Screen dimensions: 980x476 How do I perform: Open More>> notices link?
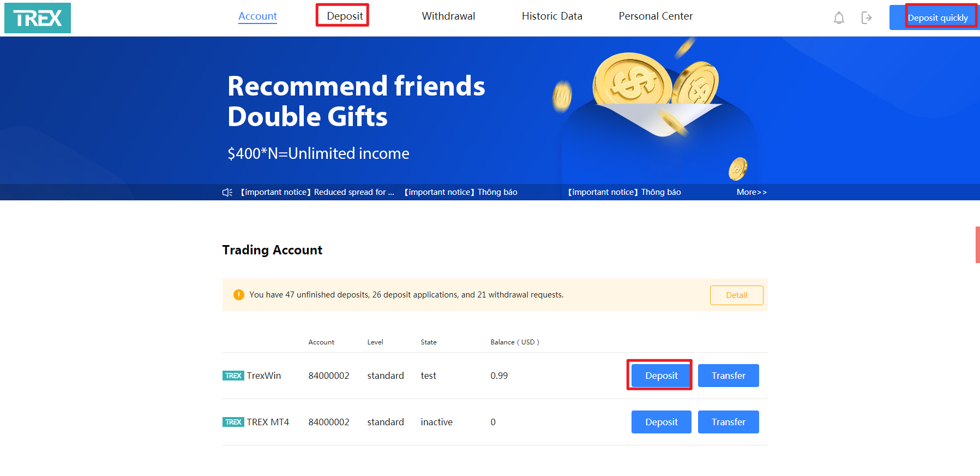(x=751, y=192)
